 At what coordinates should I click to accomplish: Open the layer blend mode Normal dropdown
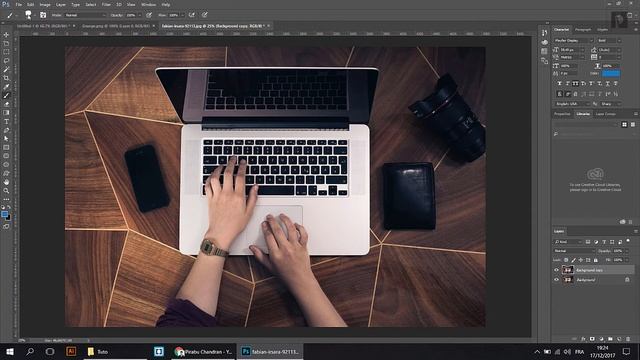click(x=574, y=251)
